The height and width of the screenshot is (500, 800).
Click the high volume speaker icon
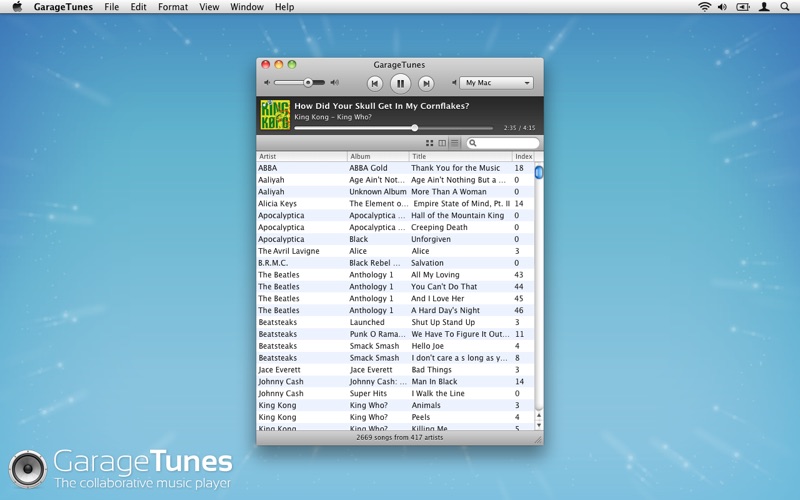tap(334, 83)
